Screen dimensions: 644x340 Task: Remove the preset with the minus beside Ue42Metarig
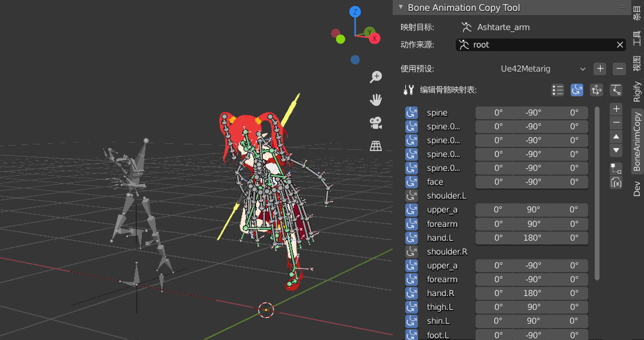[619, 69]
